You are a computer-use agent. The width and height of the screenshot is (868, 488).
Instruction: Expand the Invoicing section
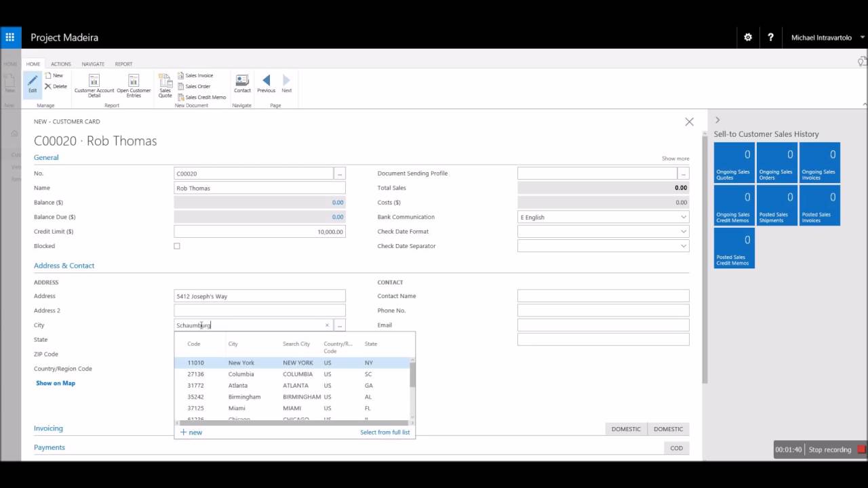point(48,428)
